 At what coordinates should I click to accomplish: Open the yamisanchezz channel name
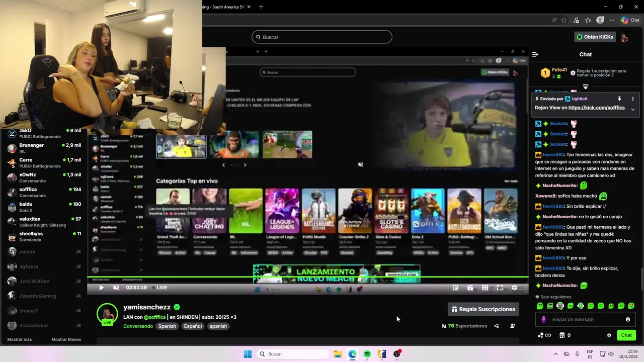147,307
